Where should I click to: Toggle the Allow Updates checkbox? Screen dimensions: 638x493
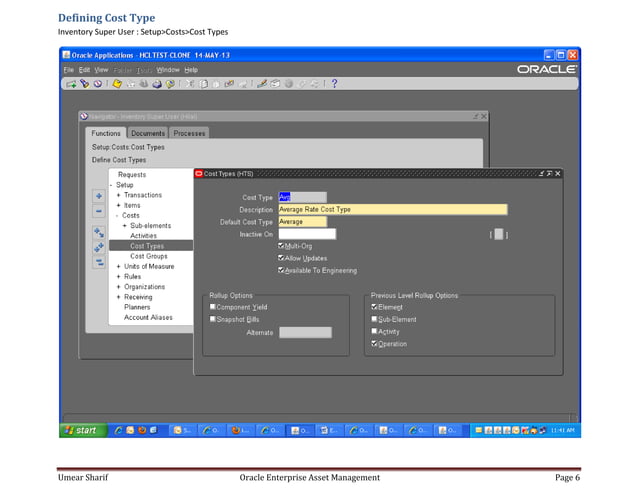click(281, 258)
